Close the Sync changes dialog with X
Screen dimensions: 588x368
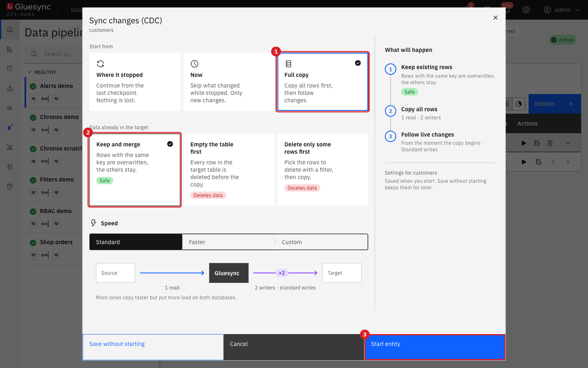(495, 18)
